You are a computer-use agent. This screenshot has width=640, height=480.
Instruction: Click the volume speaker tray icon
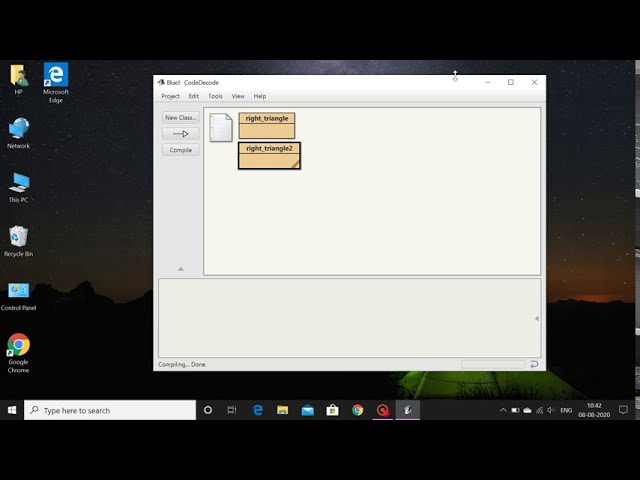tap(551, 410)
